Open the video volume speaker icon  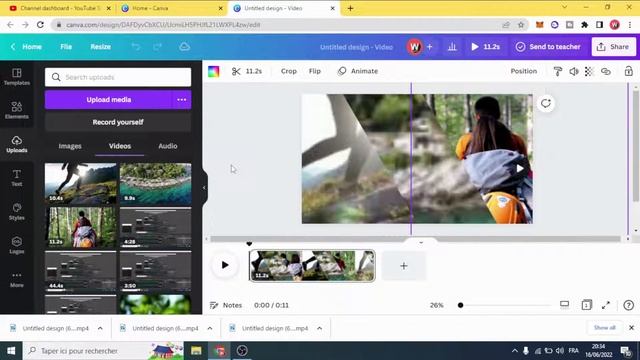click(573, 71)
